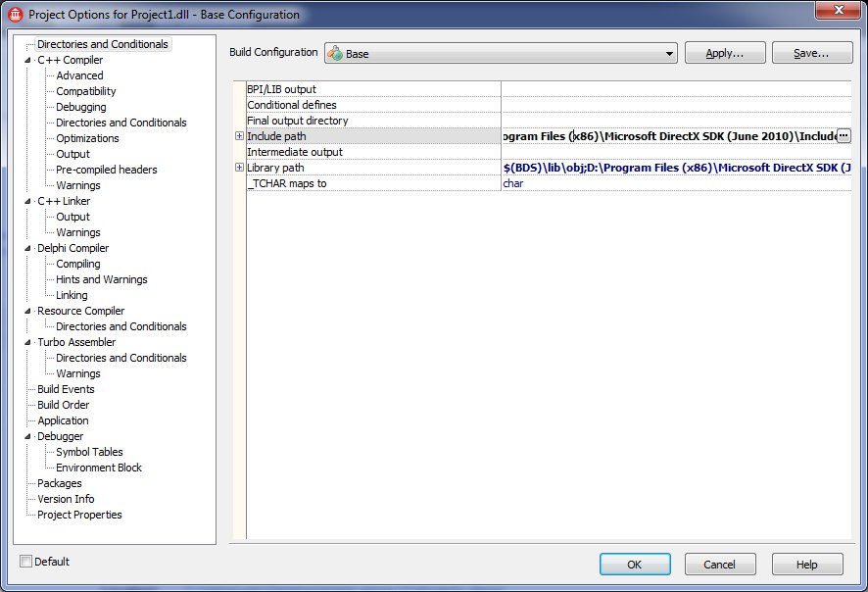Click the ellipsis button for Include path

click(x=843, y=136)
